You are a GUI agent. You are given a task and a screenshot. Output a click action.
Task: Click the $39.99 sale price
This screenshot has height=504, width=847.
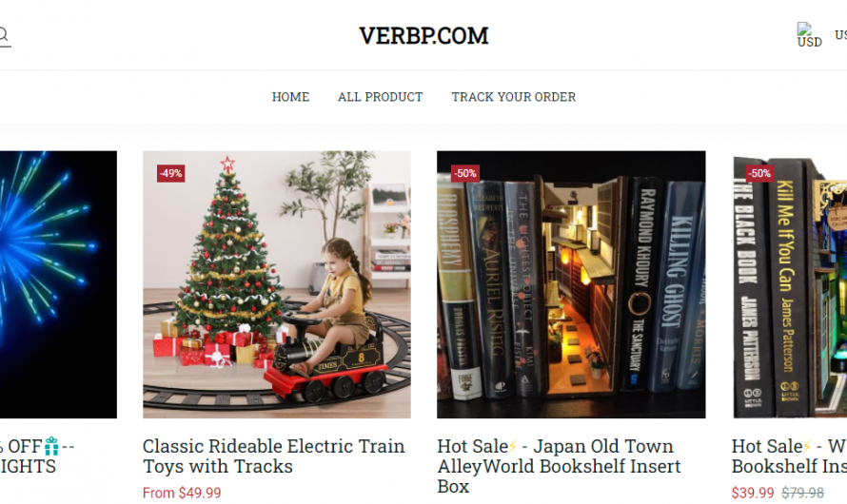click(753, 494)
